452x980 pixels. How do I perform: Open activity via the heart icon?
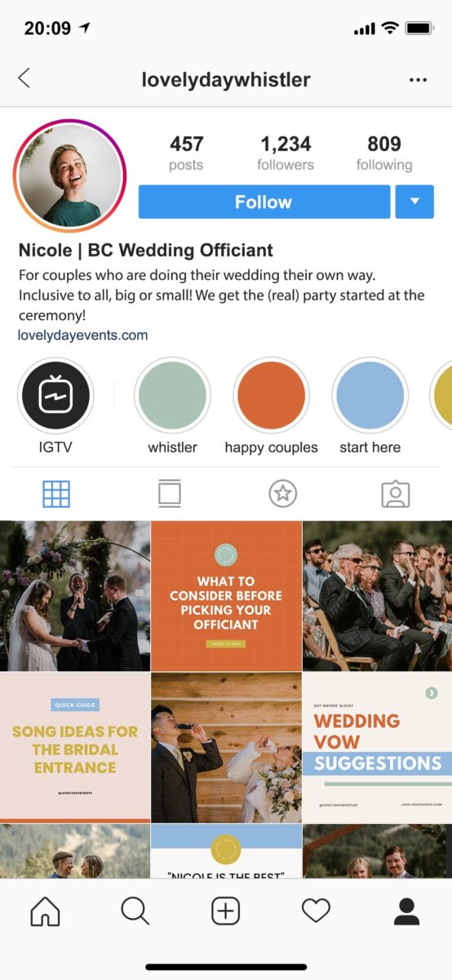[x=316, y=910]
